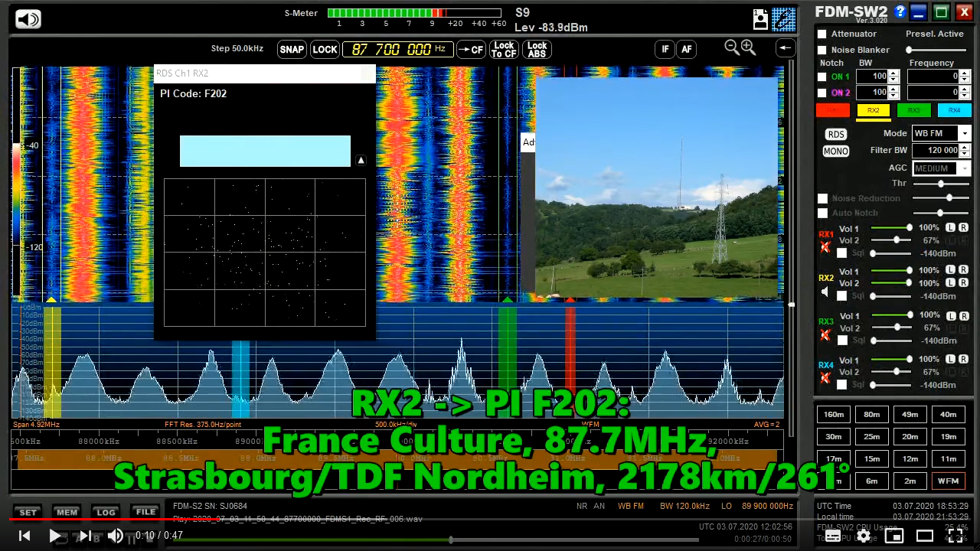Click the Notch ON 1 BW spinner arrows
Image resolution: width=980 pixels, height=551 pixels.
coord(893,77)
